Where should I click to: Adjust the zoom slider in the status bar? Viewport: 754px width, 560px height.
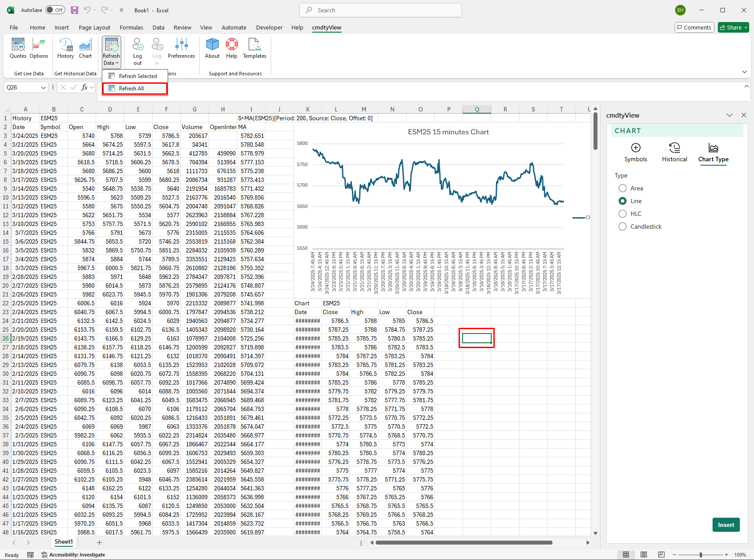(700, 555)
